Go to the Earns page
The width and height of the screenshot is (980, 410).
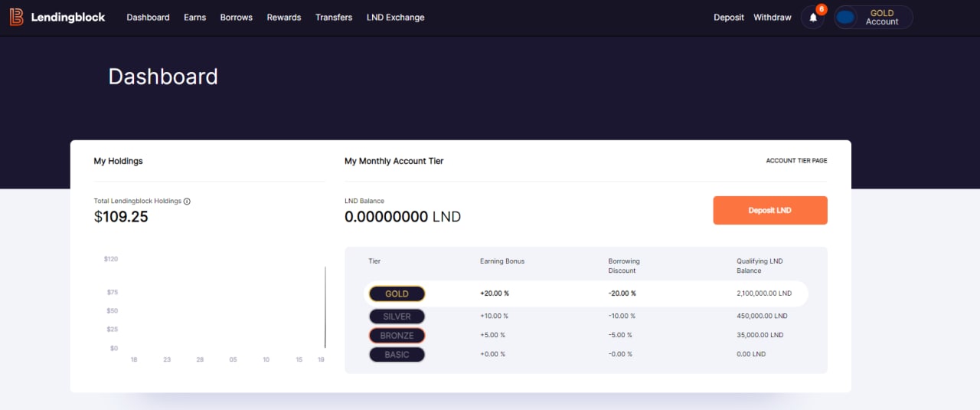pos(194,17)
